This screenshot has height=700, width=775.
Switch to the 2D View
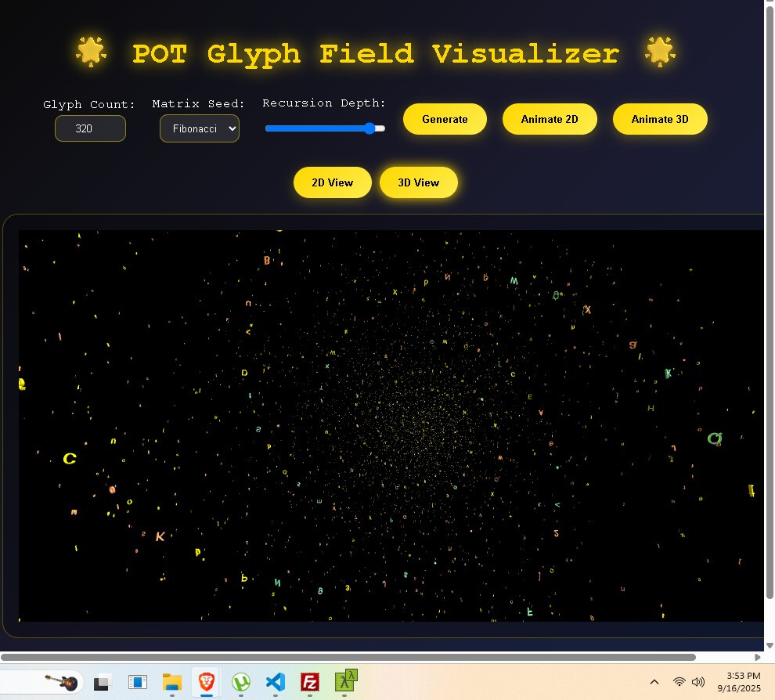coord(333,182)
